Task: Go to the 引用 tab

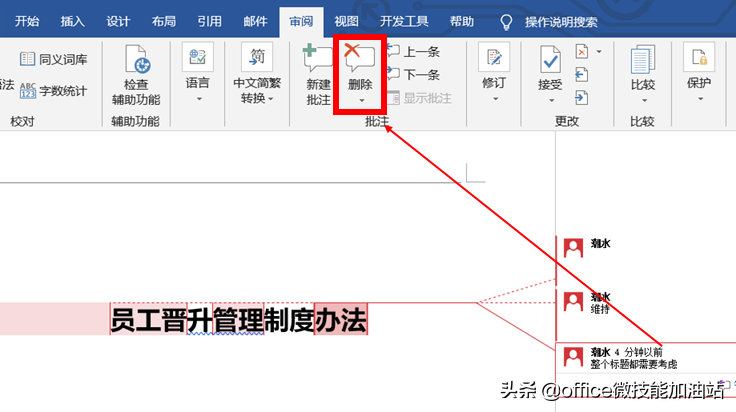Action: coord(209,22)
